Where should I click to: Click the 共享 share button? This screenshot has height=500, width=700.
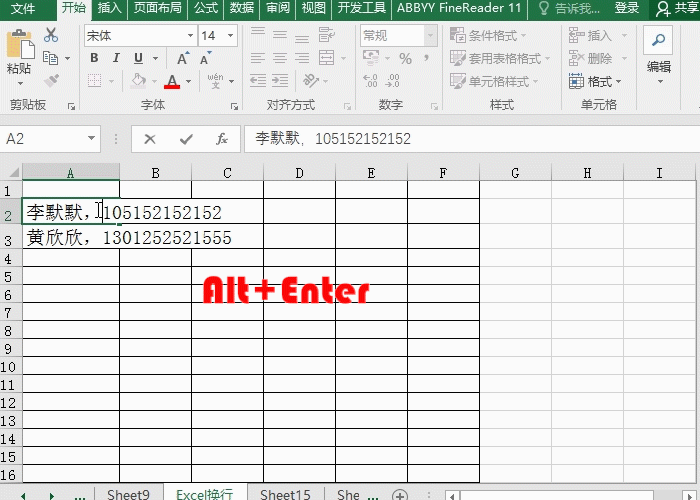(677, 8)
